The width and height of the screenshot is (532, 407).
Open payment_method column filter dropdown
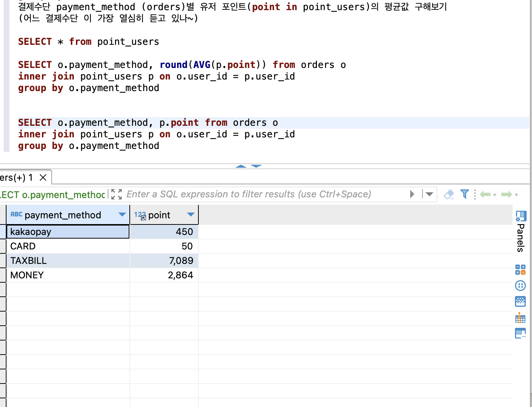click(x=122, y=214)
